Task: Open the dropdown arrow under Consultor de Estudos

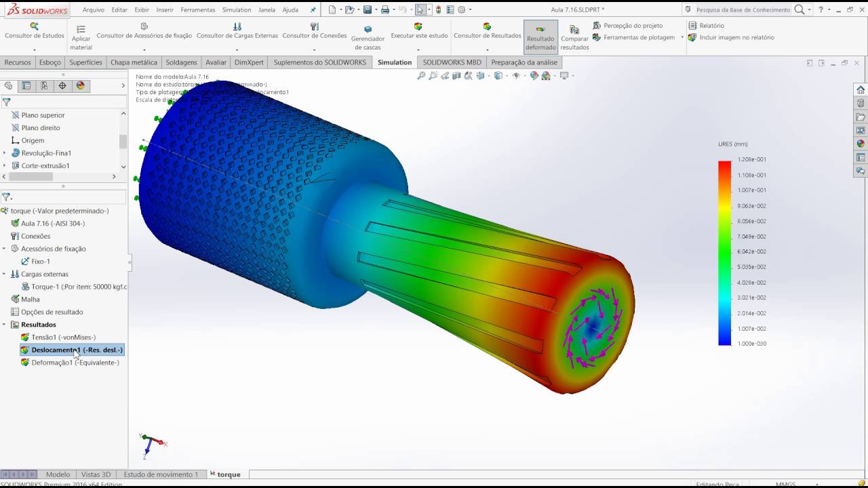Action: click(35, 50)
